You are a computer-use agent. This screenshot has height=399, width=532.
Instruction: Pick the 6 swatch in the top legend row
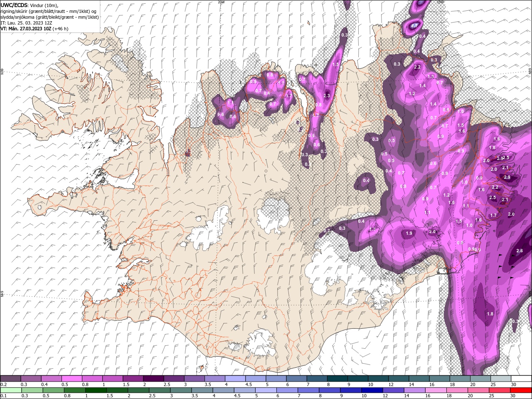(x=296, y=379)
